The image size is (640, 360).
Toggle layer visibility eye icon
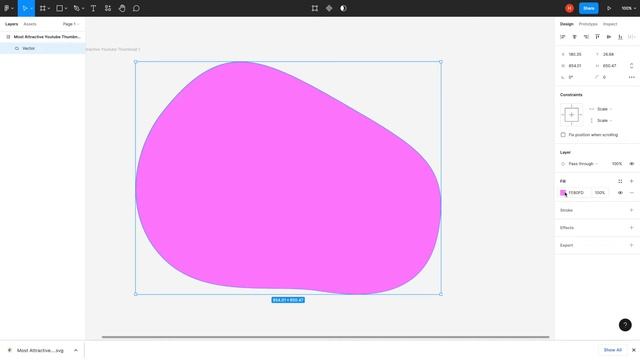pos(631,164)
